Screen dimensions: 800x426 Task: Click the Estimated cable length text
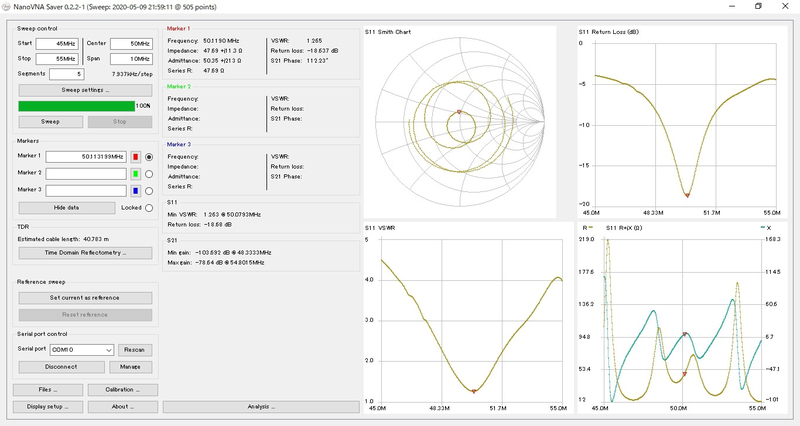tap(63, 239)
